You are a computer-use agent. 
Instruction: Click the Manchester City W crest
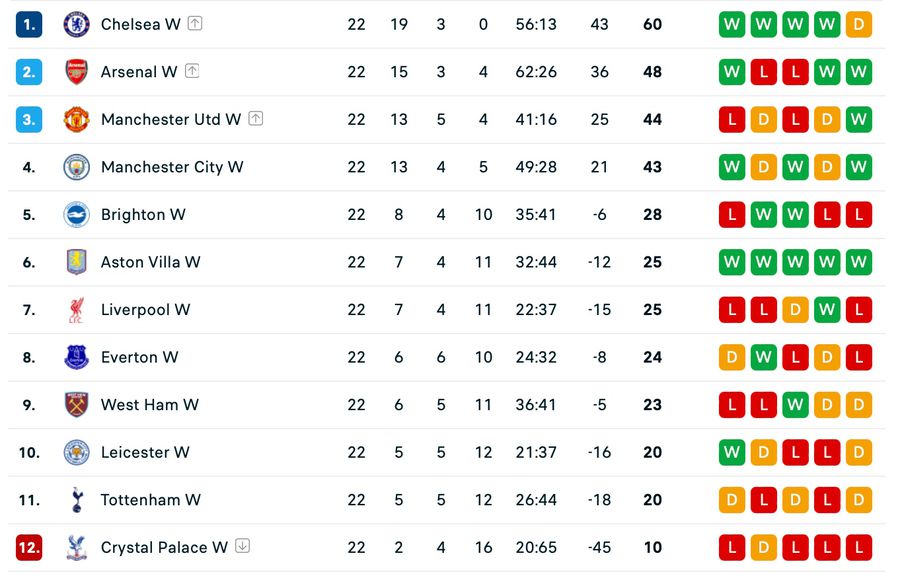click(76, 168)
